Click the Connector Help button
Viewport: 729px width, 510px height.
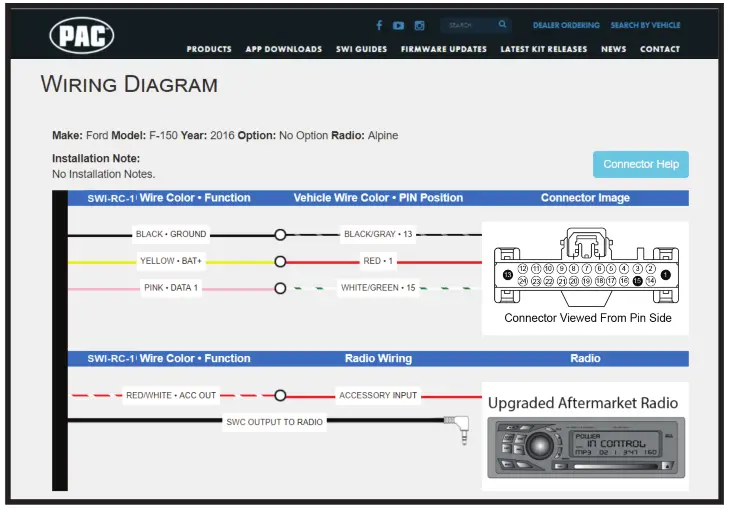point(641,164)
